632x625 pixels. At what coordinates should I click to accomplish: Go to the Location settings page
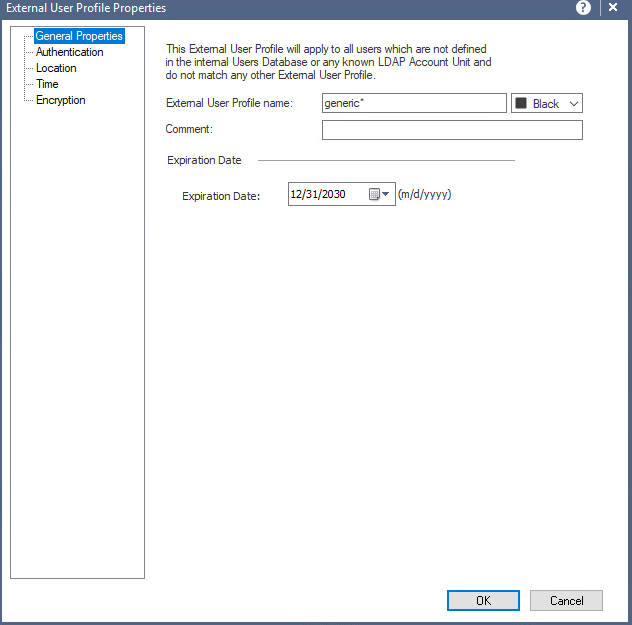56,68
